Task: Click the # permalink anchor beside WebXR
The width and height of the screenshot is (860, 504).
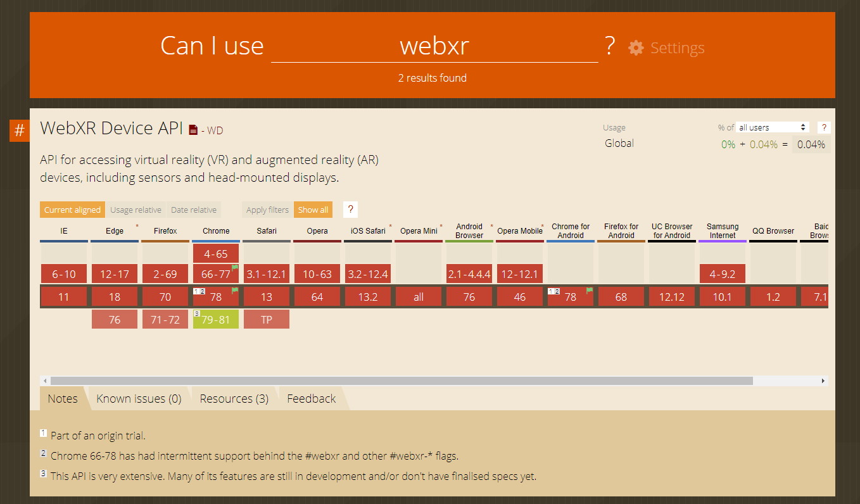Action: (19, 130)
